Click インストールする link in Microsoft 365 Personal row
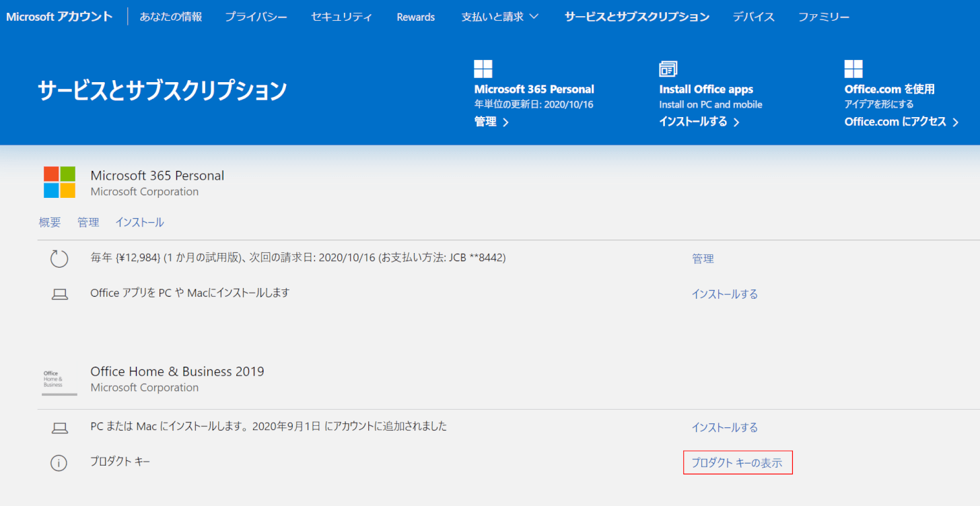This screenshot has height=506, width=980. click(725, 294)
